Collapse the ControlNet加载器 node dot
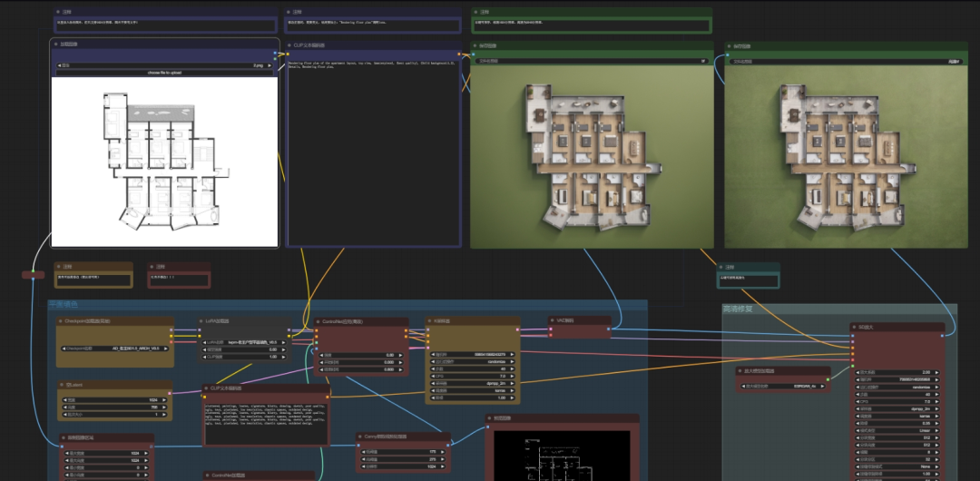The image size is (980, 481). pos(207,476)
